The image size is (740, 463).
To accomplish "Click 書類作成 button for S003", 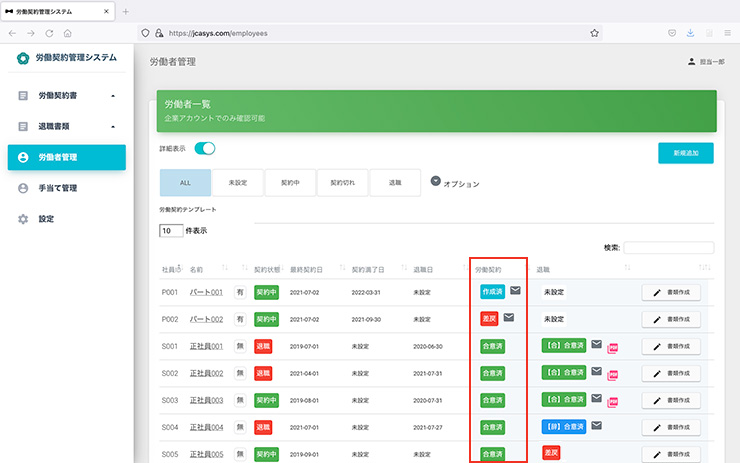I will coord(671,400).
